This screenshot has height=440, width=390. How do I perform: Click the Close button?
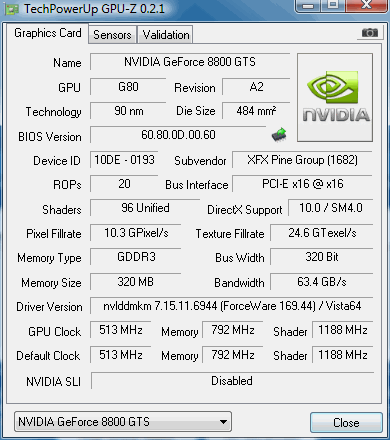pos(346,423)
